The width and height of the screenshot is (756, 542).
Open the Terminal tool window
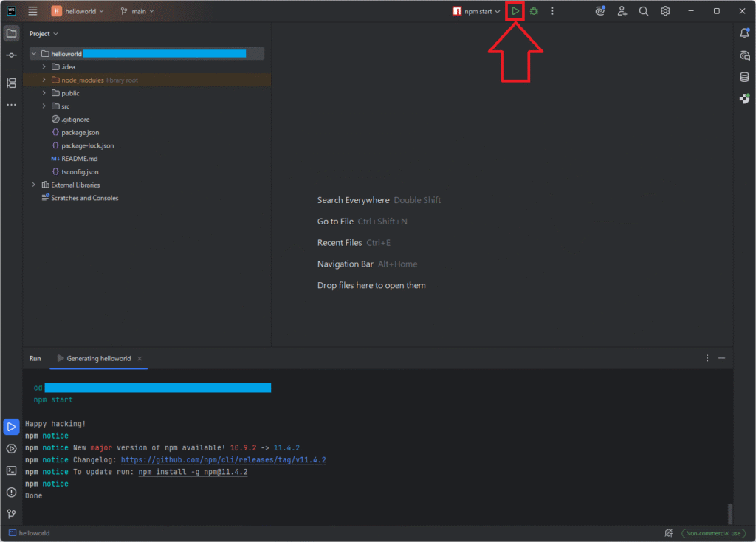pyautogui.click(x=11, y=470)
